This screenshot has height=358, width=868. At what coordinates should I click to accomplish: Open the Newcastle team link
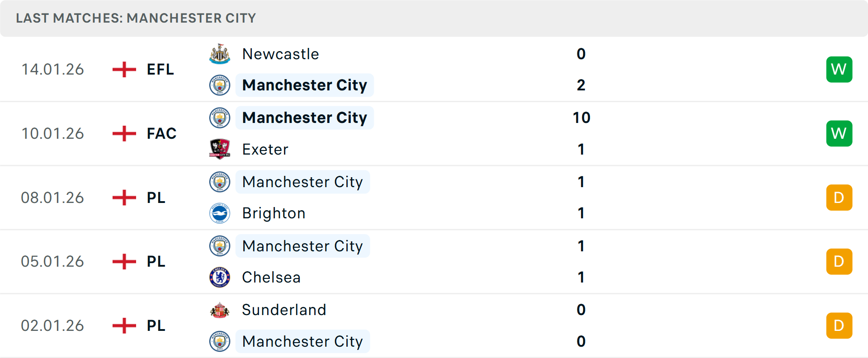[280, 54]
